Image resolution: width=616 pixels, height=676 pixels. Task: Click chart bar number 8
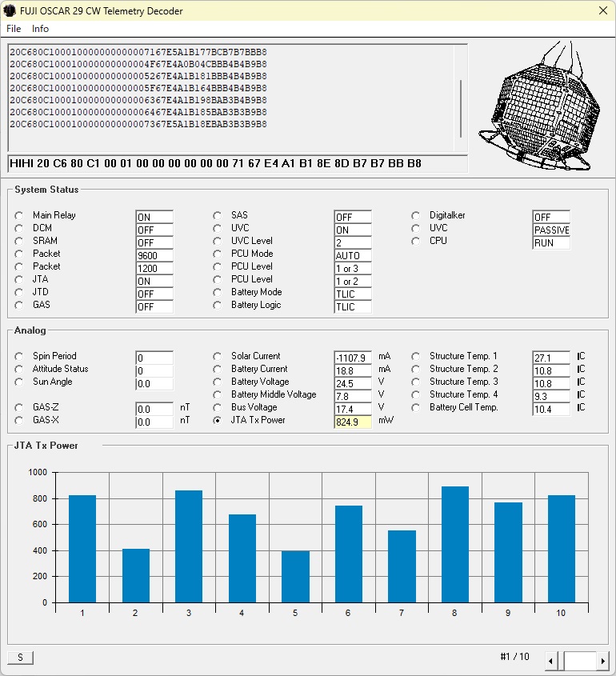click(x=454, y=544)
